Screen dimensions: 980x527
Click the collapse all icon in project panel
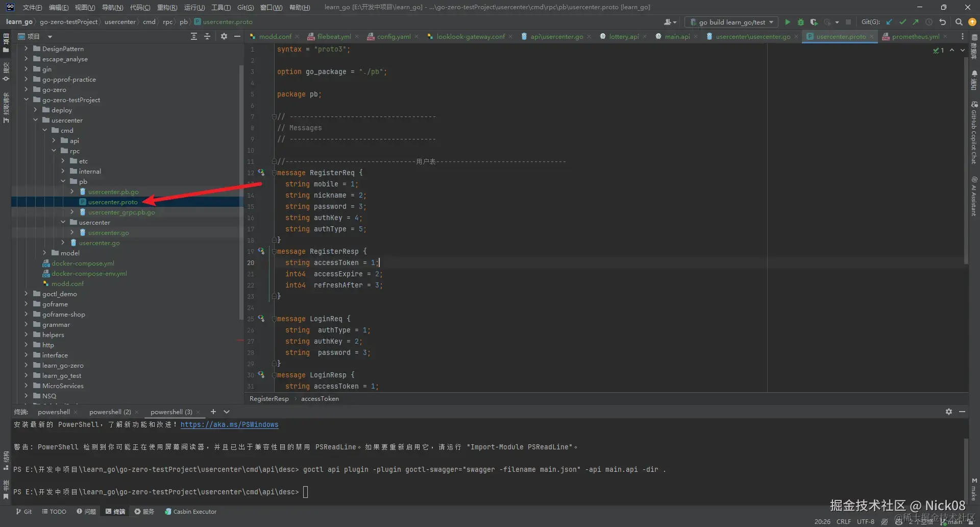207,36
